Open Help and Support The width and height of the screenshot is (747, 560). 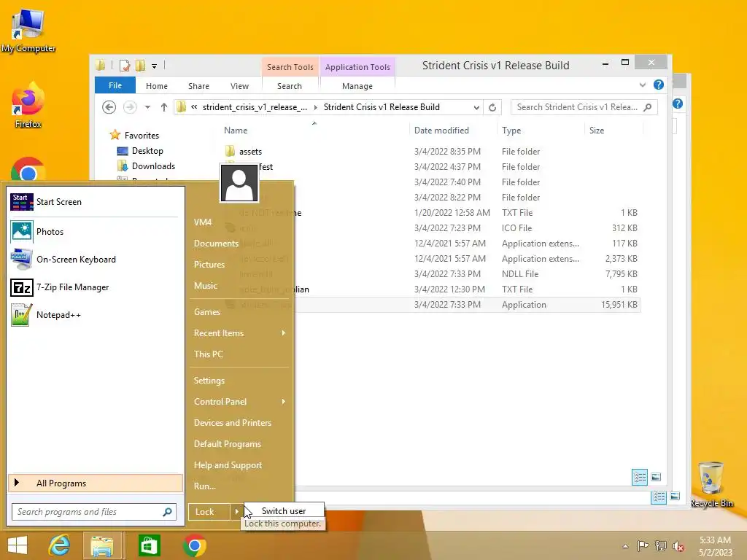click(228, 465)
